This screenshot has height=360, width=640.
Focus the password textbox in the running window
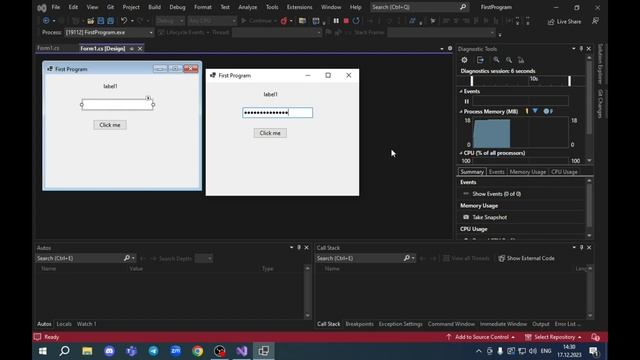(x=278, y=113)
